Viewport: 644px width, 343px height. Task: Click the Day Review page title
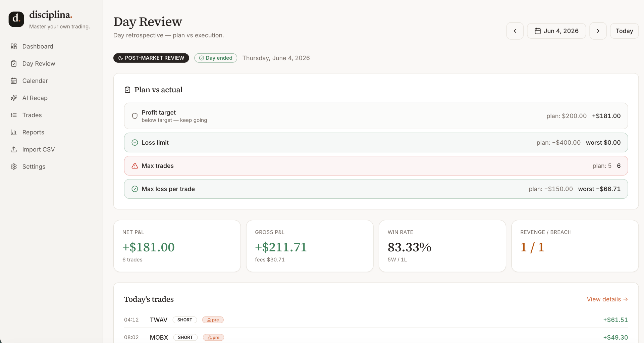coord(148,22)
